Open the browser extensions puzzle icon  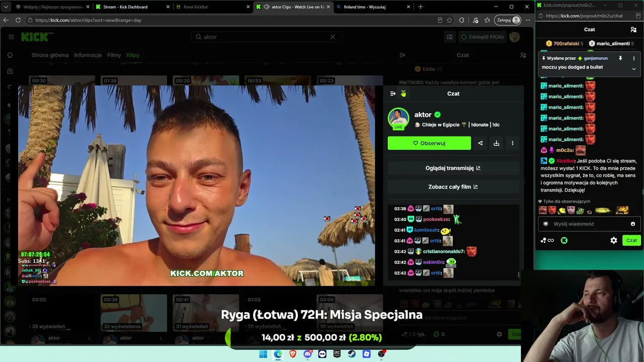point(462,20)
